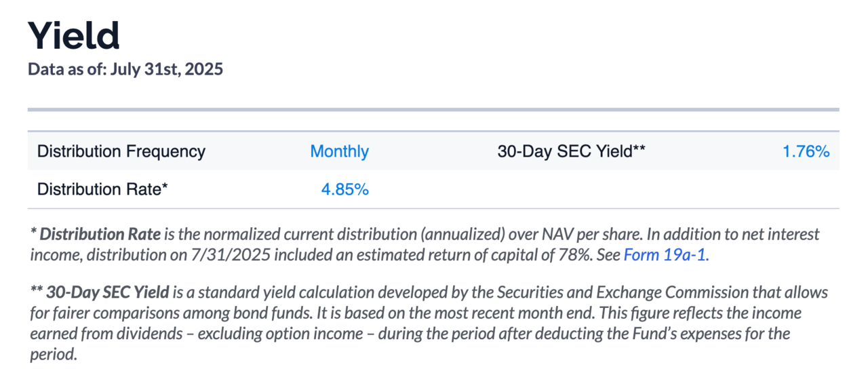
Task: Click the 30-Day SEC Yield** table label
Action: [571, 151]
